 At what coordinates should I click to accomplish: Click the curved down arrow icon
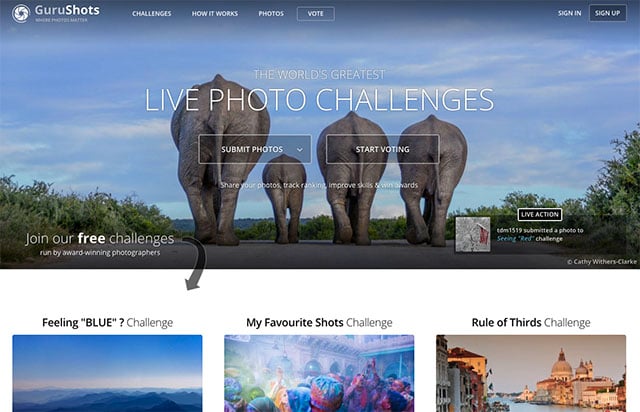coord(196,264)
